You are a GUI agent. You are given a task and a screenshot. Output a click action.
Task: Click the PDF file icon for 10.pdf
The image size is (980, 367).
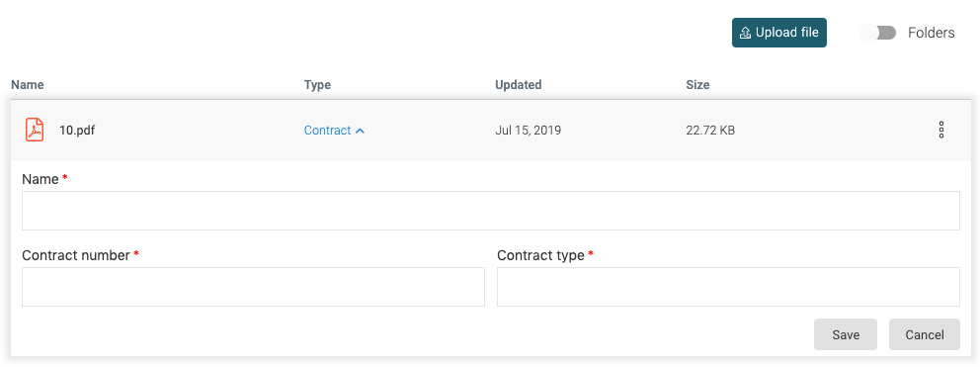(35, 131)
